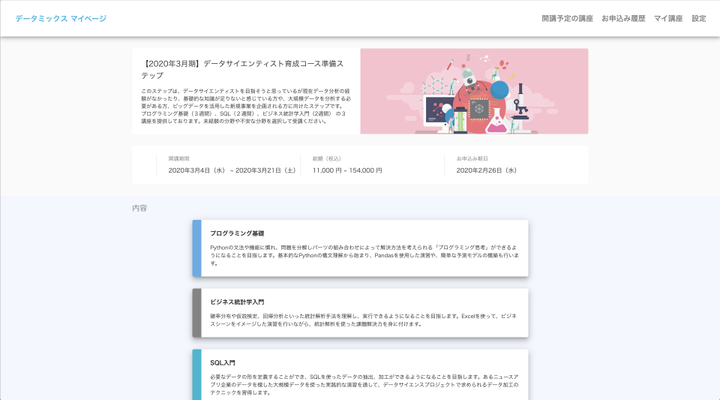The image size is (720, 400).
Task: Click the gray color bar of ビジネス統計学入門
Action: click(197, 313)
